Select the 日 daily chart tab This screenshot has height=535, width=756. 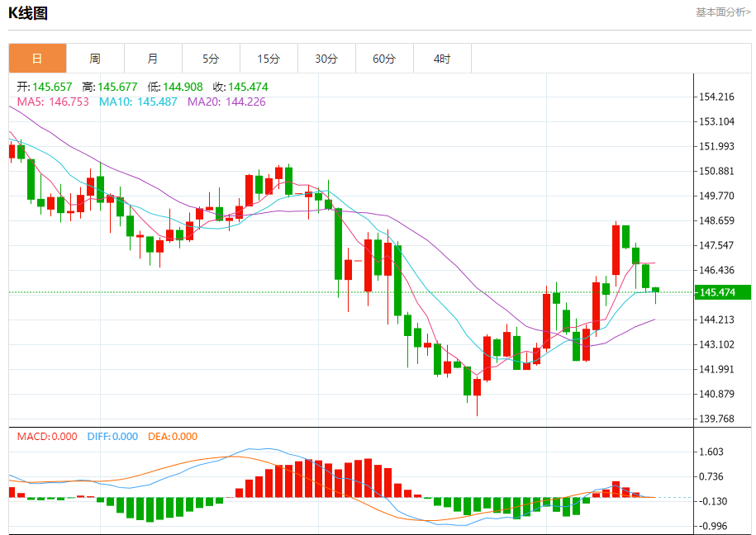click(x=38, y=59)
